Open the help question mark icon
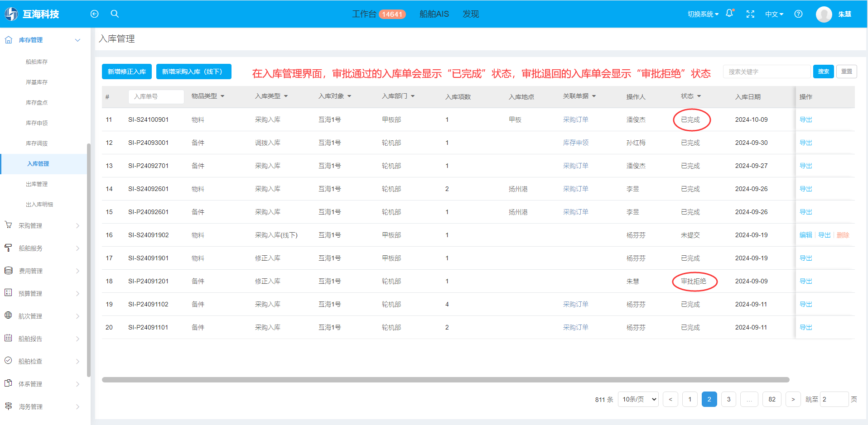 pos(798,14)
